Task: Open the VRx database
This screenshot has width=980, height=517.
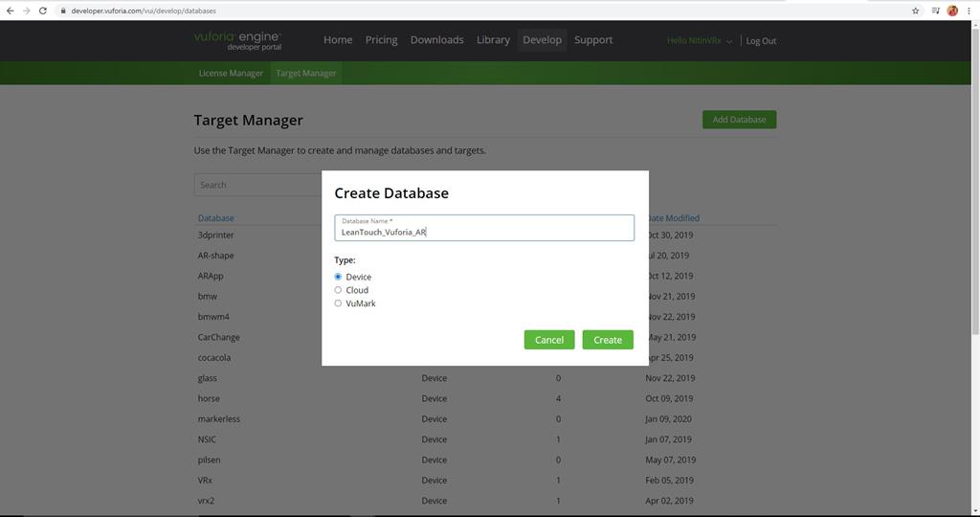Action: click(205, 480)
